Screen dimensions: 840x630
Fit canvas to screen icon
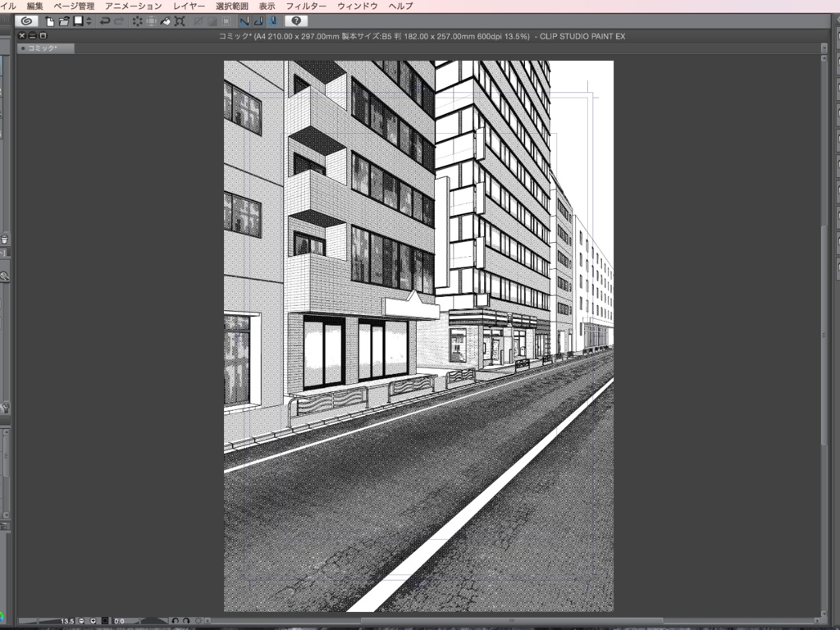coord(105,621)
